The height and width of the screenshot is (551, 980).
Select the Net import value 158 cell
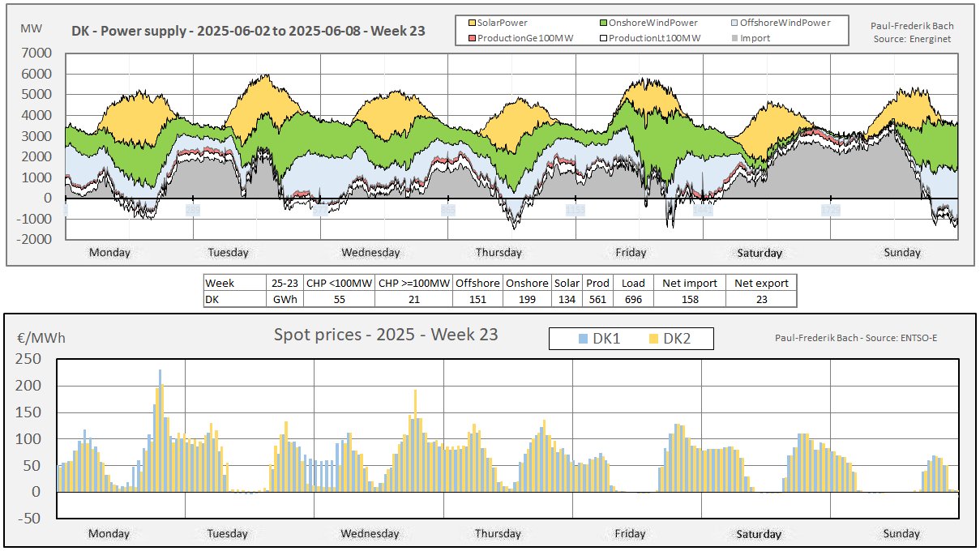[689, 299]
